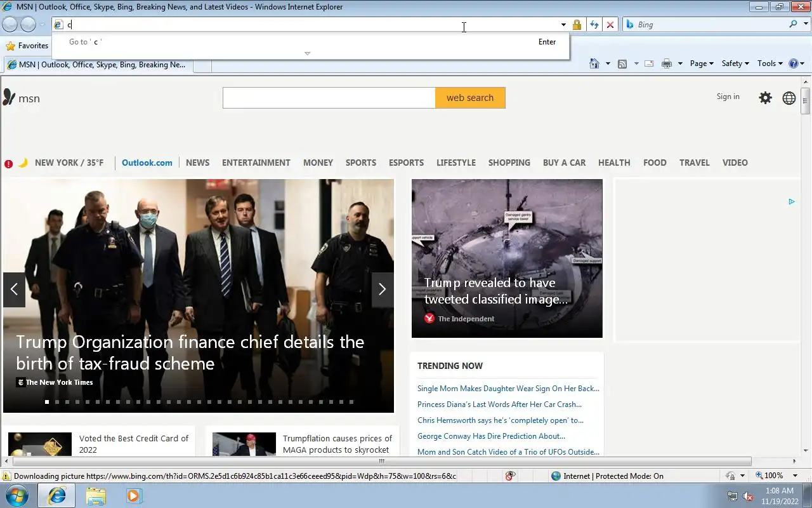Click the Go to 'c' suggestion
Viewport: 812px width, 508px height.
[x=311, y=42]
